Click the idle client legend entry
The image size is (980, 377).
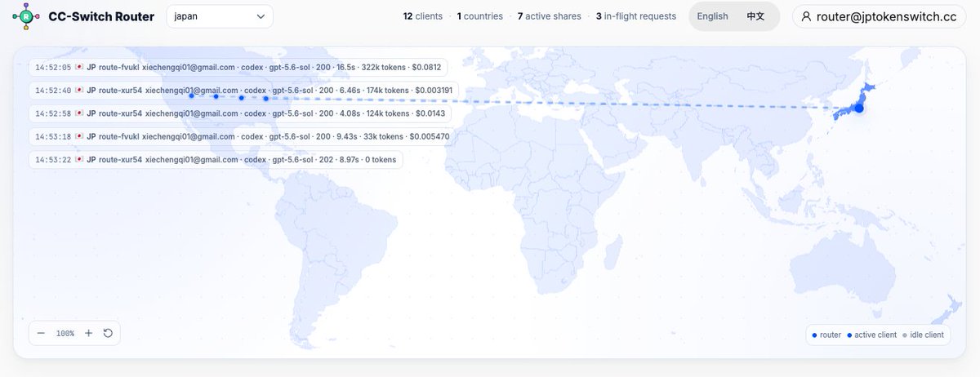[x=923, y=335]
